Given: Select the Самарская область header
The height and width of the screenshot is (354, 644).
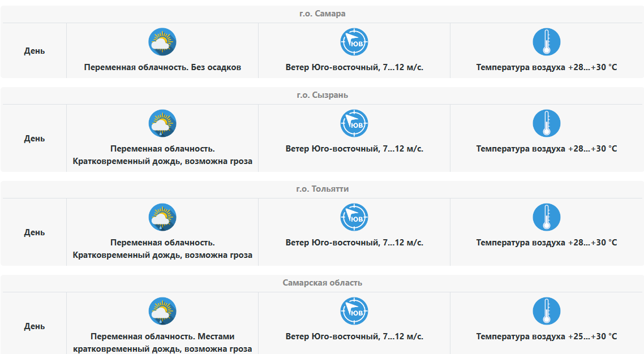Looking at the screenshot, I should (x=322, y=283).
